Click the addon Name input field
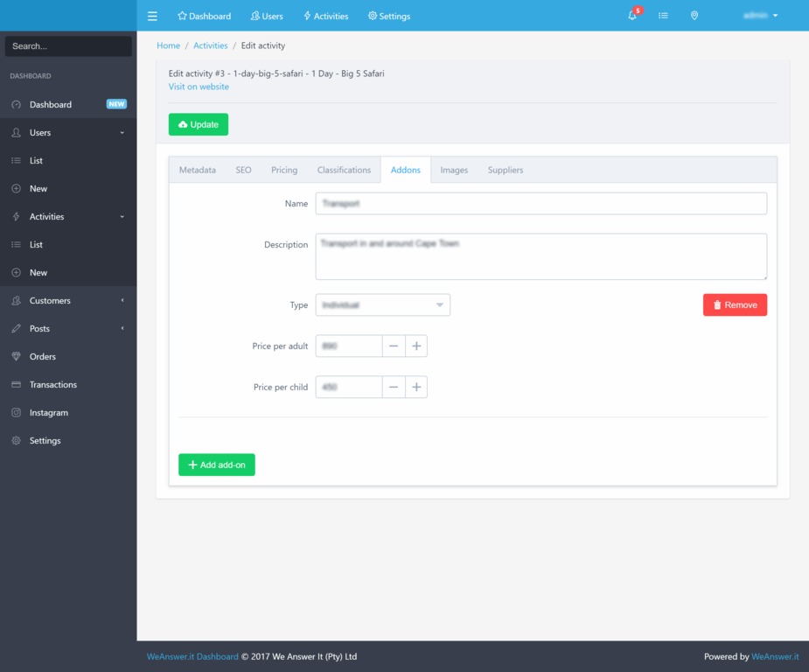Viewport: 809px width, 672px height. [x=540, y=204]
